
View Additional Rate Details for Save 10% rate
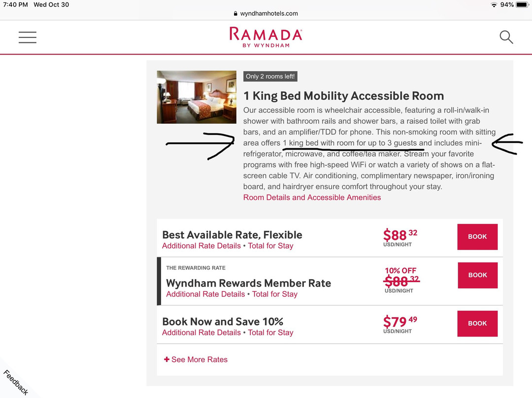tap(201, 332)
